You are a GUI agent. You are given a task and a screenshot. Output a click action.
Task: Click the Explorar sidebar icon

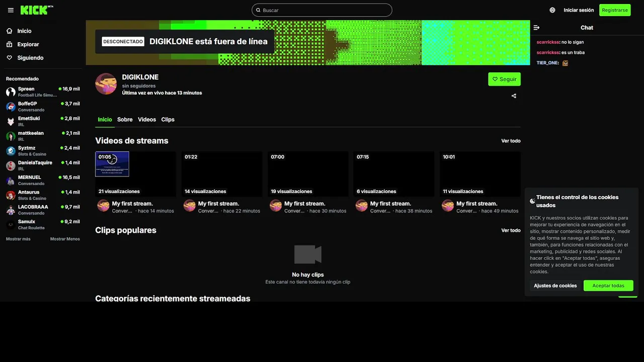(9, 44)
